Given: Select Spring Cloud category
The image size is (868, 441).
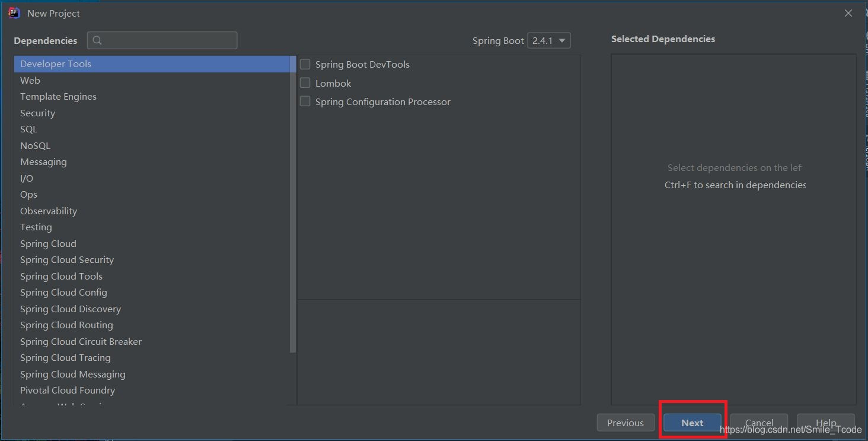Looking at the screenshot, I should [152, 243].
